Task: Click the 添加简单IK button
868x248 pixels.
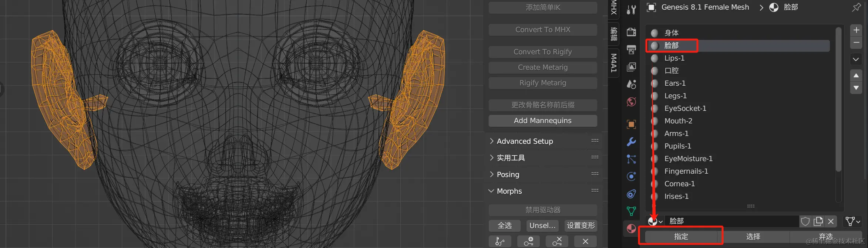Action: click(x=543, y=7)
